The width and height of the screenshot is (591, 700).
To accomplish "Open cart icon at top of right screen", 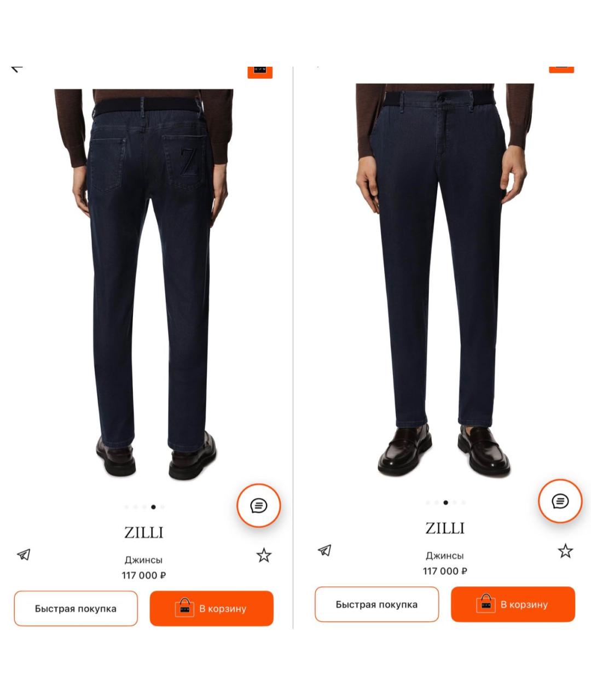I will coord(561,68).
